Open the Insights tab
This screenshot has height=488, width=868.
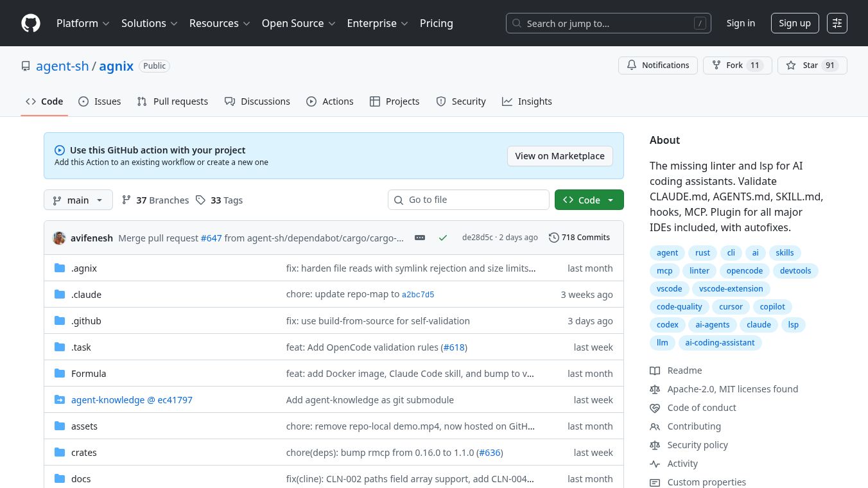pyautogui.click(x=526, y=101)
